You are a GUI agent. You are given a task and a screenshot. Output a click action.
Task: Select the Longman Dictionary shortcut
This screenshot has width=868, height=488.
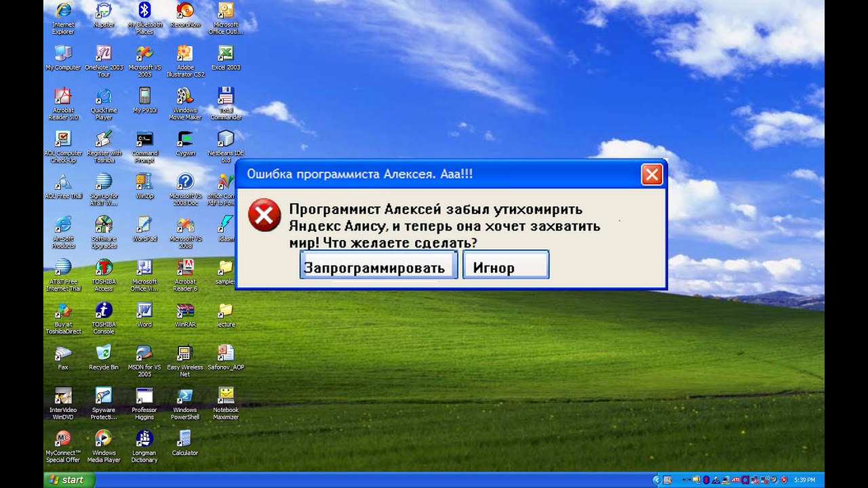pyautogui.click(x=144, y=445)
